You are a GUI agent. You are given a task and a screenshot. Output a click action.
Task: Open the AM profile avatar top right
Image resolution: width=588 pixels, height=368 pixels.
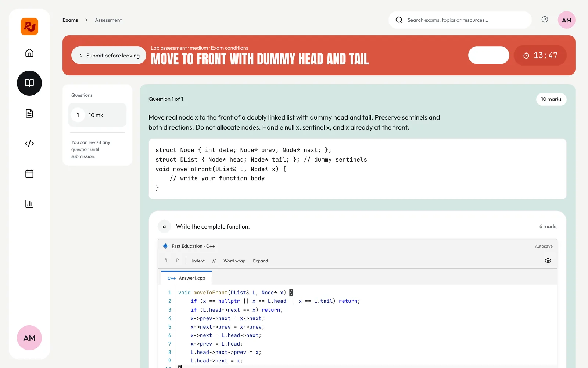tap(567, 20)
